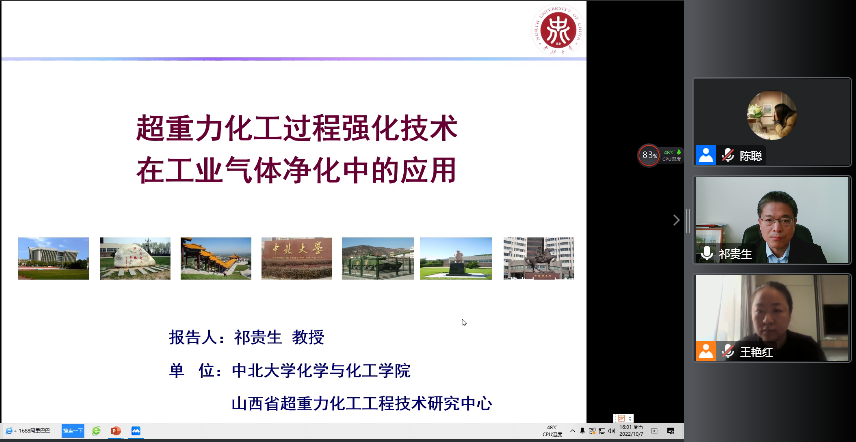The image size is (856, 442).
Task: Click 陈聪's blue user avatar icon
Action: pos(706,156)
